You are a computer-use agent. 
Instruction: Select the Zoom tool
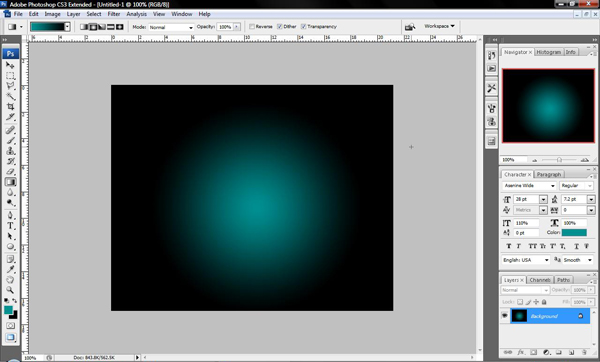pyautogui.click(x=10, y=290)
